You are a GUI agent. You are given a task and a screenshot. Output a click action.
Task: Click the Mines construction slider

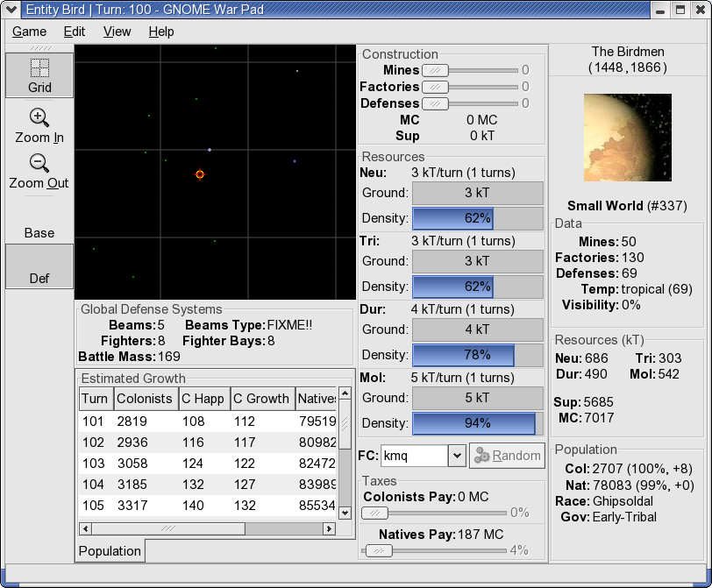point(435,70)
